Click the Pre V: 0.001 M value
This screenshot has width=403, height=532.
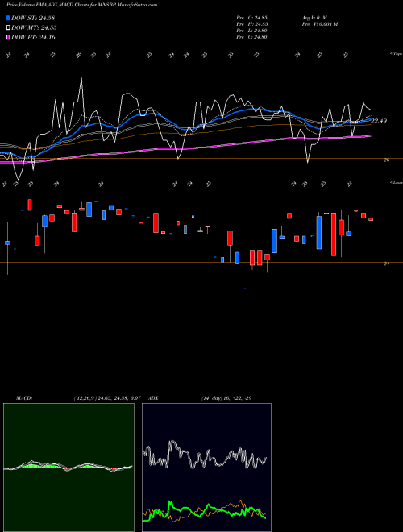tap(319, 24)
